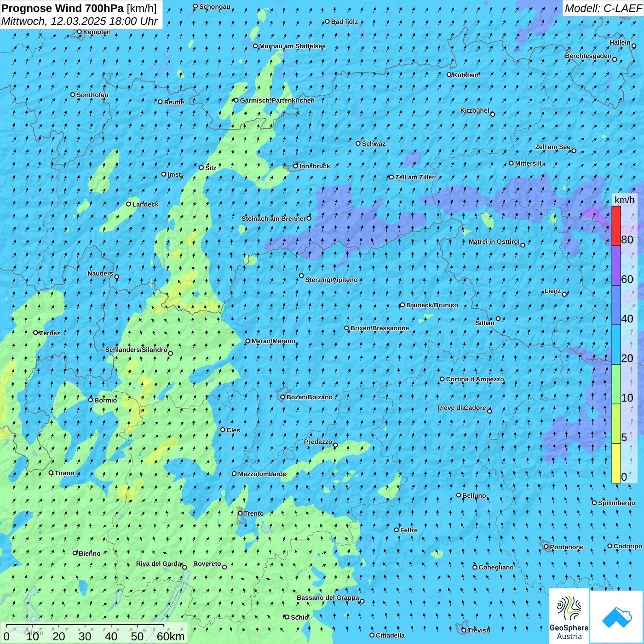The width and height of the screenshot is (644, 644).
Task: Click the 'Schongau' label
Action: coord(215,6)
